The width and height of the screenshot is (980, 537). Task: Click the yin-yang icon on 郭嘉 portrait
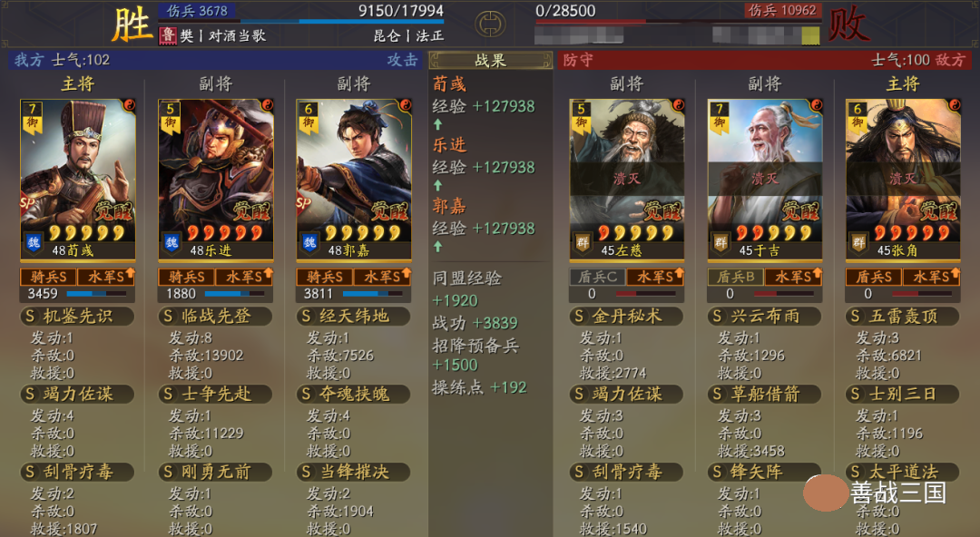point(405,104)
